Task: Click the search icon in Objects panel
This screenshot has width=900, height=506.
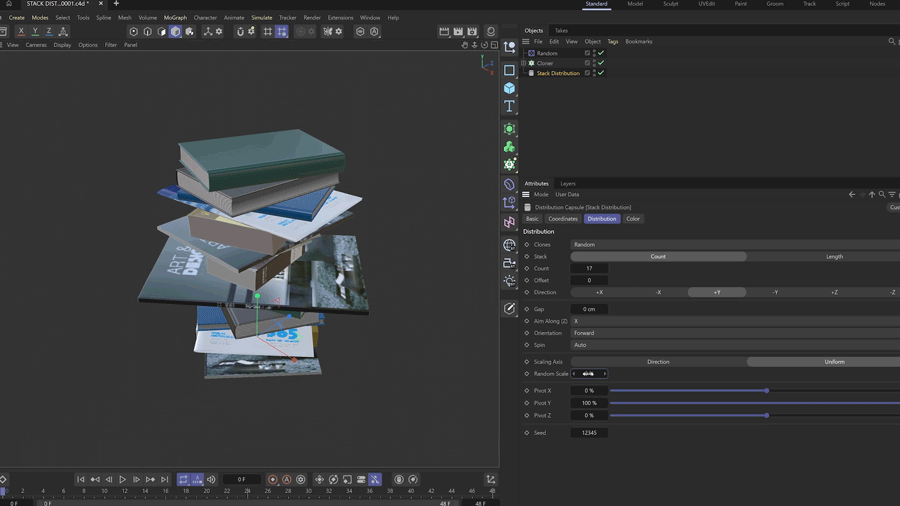Action: (891, 42)
